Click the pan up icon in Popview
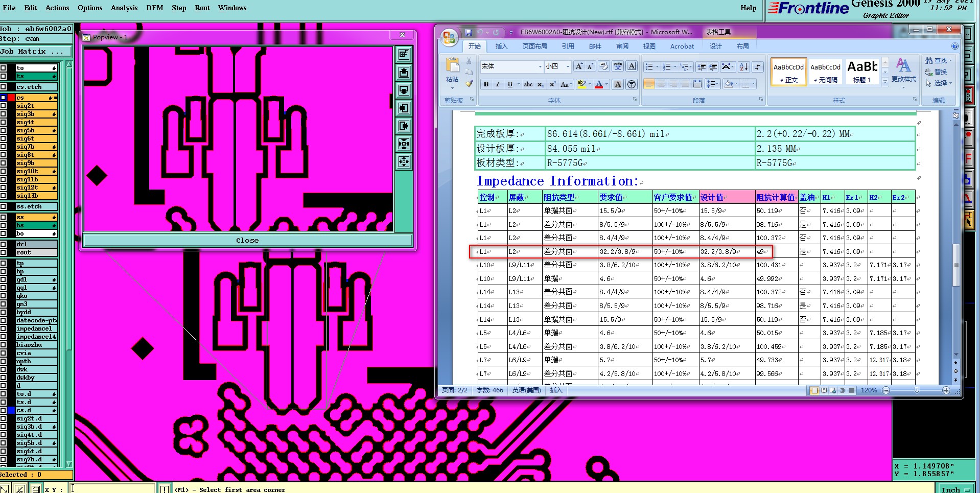 [x=404, y=72]
